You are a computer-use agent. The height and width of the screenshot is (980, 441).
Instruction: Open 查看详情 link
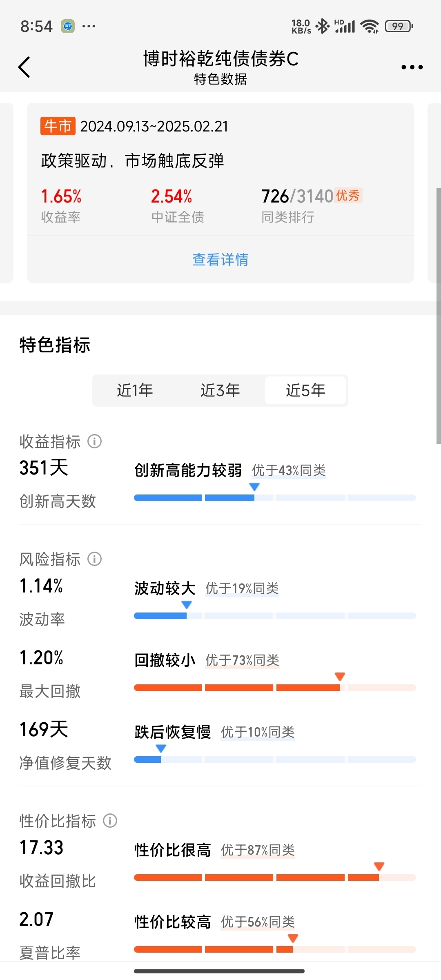tap(220, 260)
